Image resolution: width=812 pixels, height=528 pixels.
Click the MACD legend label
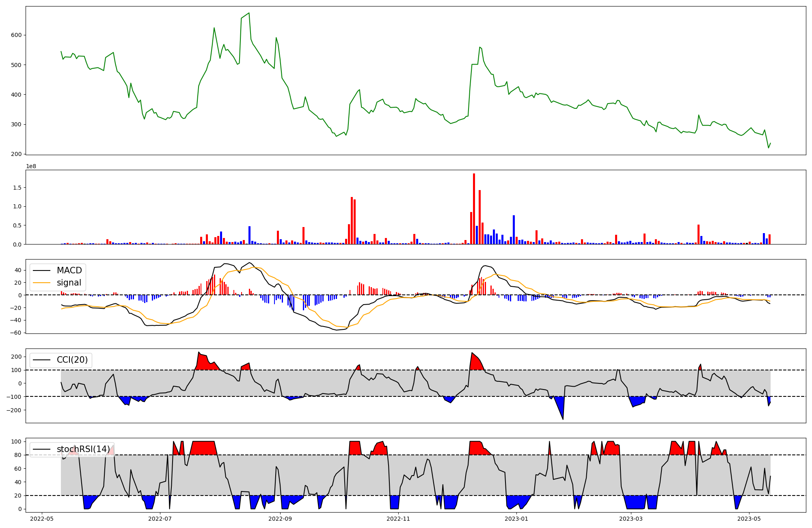[x=69, y=270]
